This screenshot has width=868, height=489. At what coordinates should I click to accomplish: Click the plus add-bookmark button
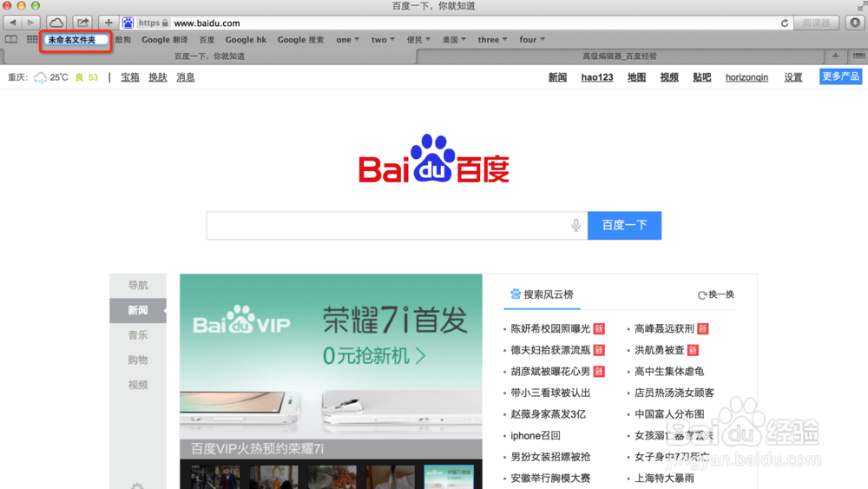click(x=108, y=23)
